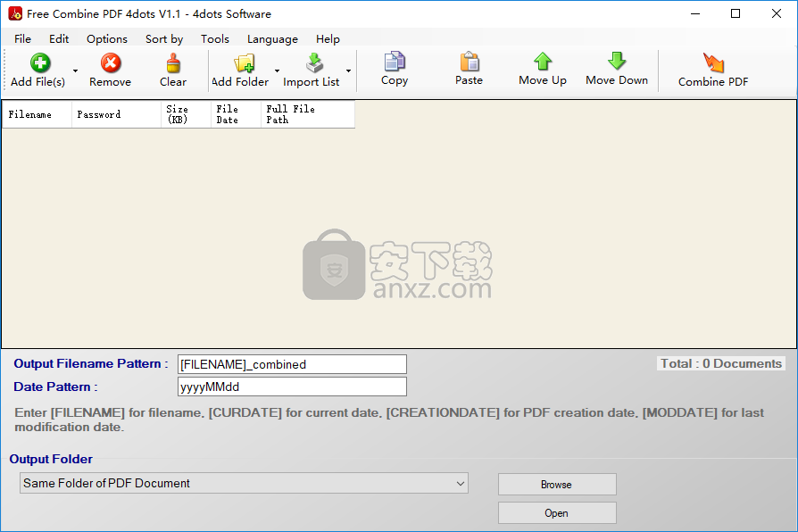This screenshot has width=798, height=532.
Task: Expand the Add File(s) dropdown arrow
Action: (x=75, y=71)
